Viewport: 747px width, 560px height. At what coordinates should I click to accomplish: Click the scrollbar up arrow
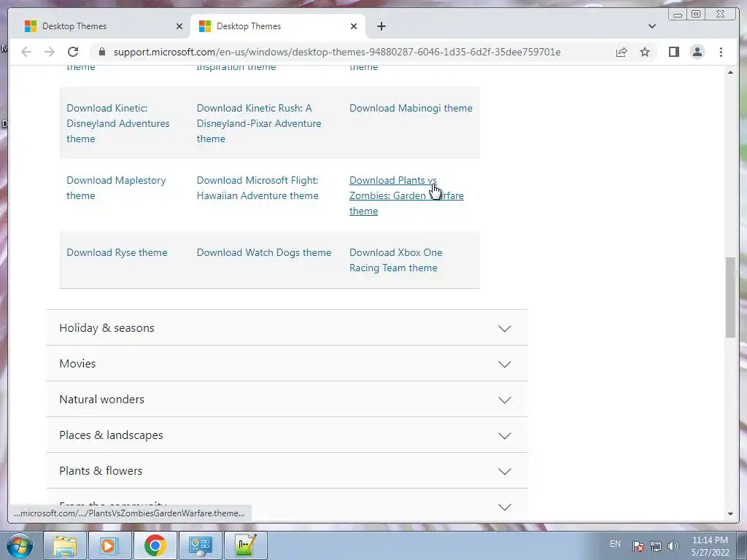tap(730, 72)
